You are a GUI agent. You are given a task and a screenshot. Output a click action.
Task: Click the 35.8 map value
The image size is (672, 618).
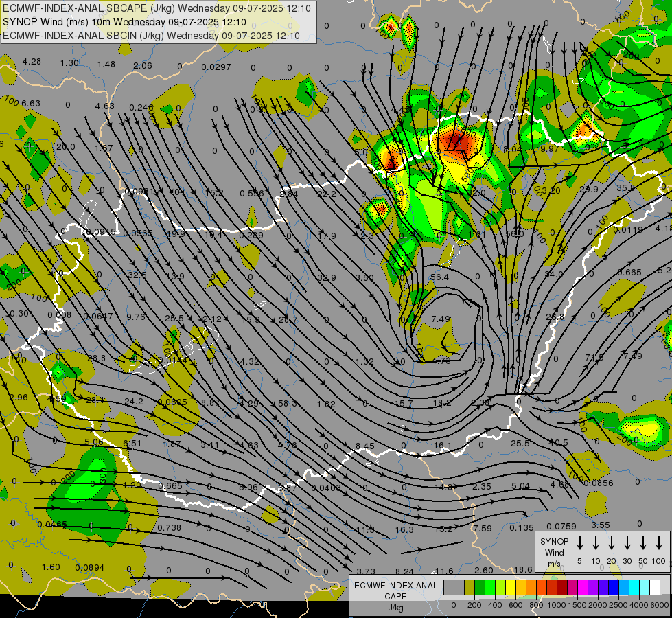point(626,188)
